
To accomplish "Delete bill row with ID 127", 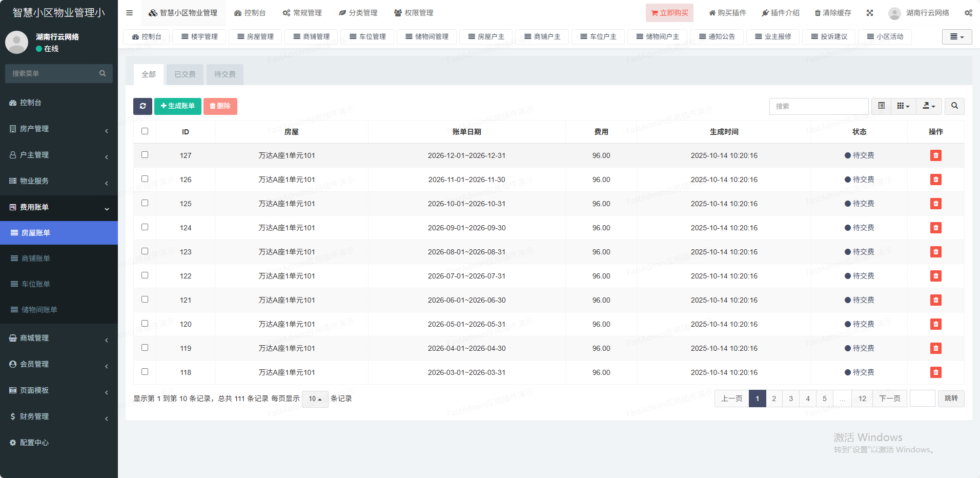I will tap(935, 155).
